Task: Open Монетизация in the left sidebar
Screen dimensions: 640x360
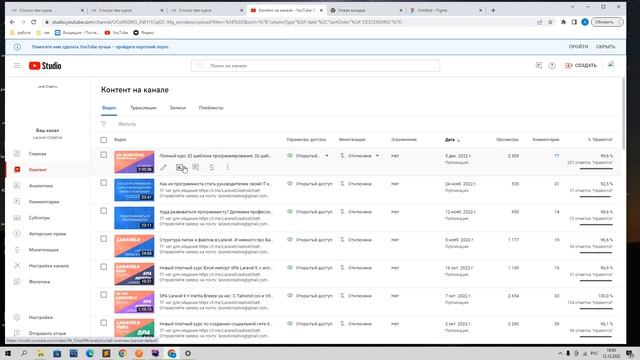Action: click(43, 250)
